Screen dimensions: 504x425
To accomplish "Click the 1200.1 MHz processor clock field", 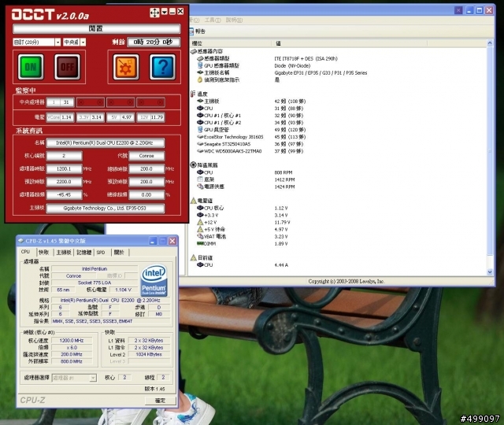I will tap(65, 168).
